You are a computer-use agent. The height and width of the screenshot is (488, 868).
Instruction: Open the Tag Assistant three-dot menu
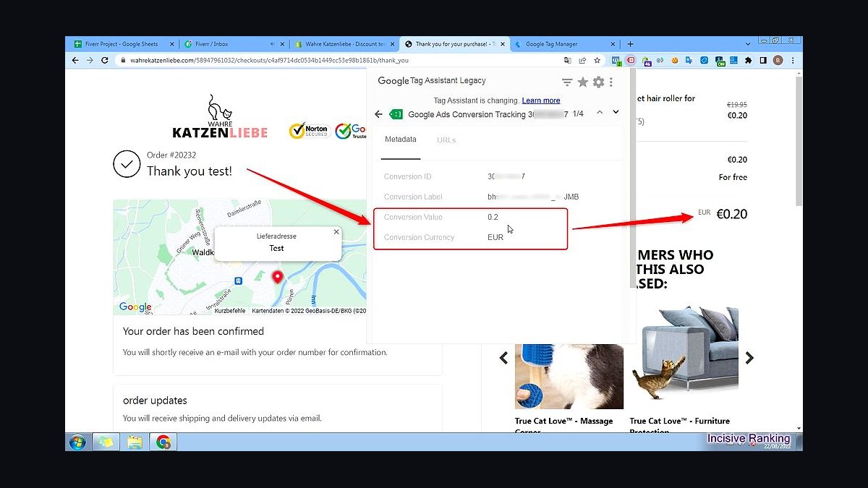pyautogui.click(x=611, y=82)
